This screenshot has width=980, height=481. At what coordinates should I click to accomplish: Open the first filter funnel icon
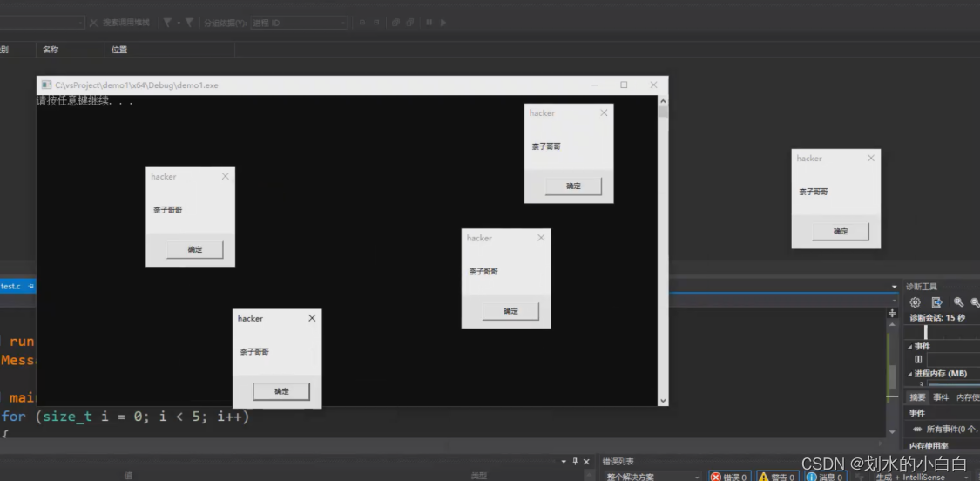click(167, 23)
